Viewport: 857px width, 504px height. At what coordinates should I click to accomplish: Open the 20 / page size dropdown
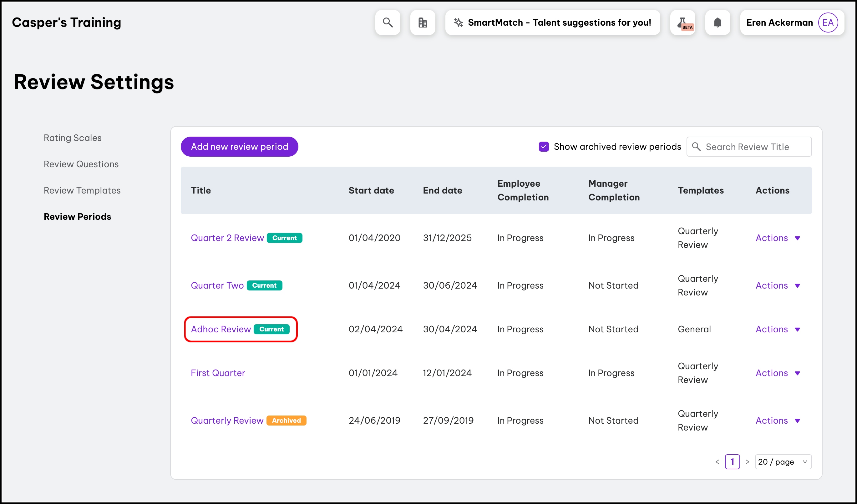783,462
